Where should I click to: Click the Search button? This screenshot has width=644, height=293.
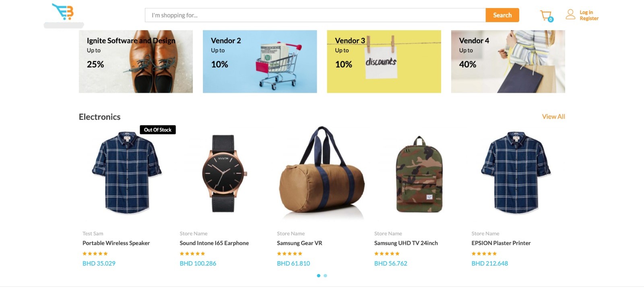point(502,15)
